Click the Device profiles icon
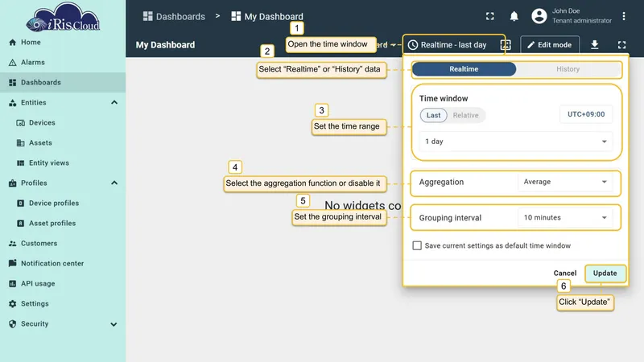The image size is (644, 362). click(21, 204)
